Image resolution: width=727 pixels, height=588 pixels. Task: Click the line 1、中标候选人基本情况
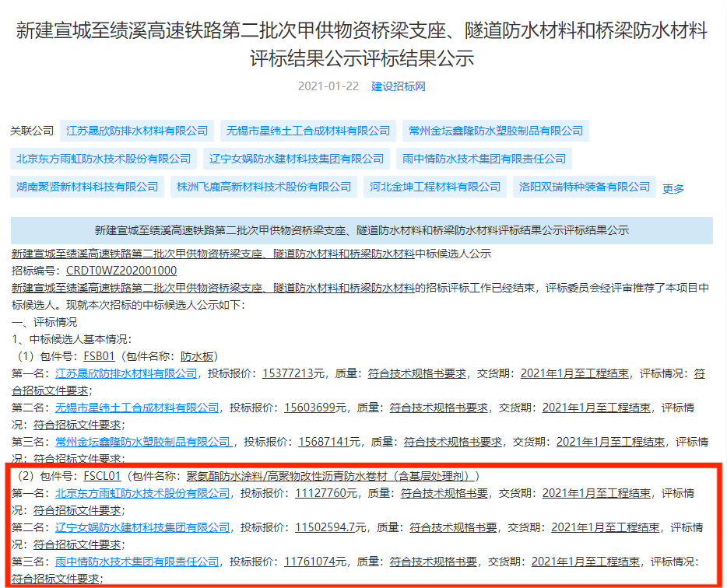(x=72, y=339)
